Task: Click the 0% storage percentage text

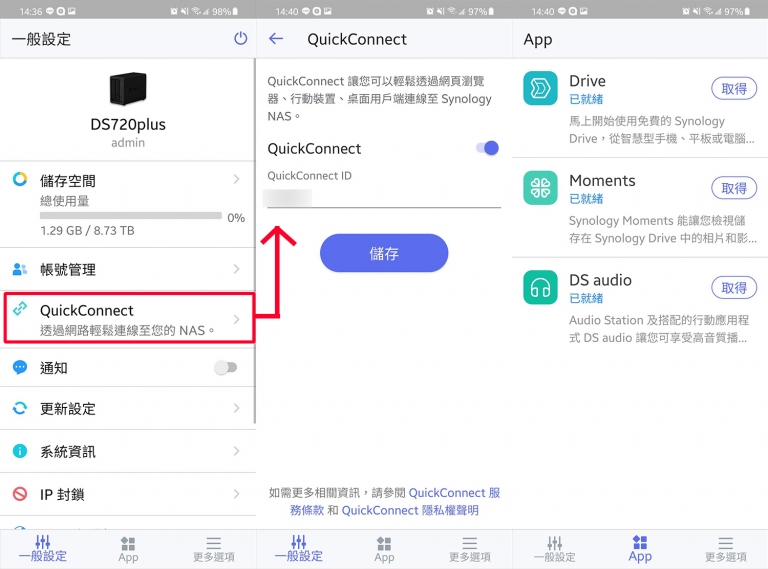Action: pyautogui.click(x=236, y=217)
